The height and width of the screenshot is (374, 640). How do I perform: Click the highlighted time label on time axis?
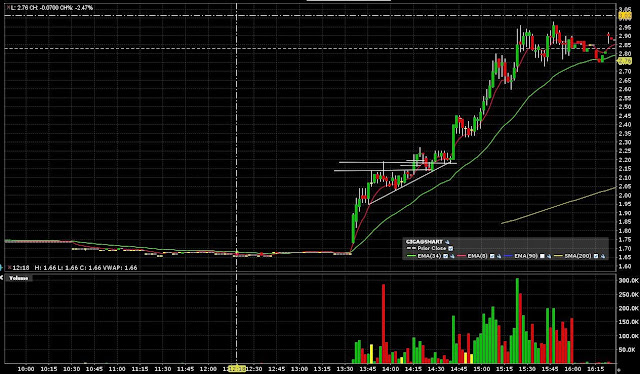click(236, 369)
